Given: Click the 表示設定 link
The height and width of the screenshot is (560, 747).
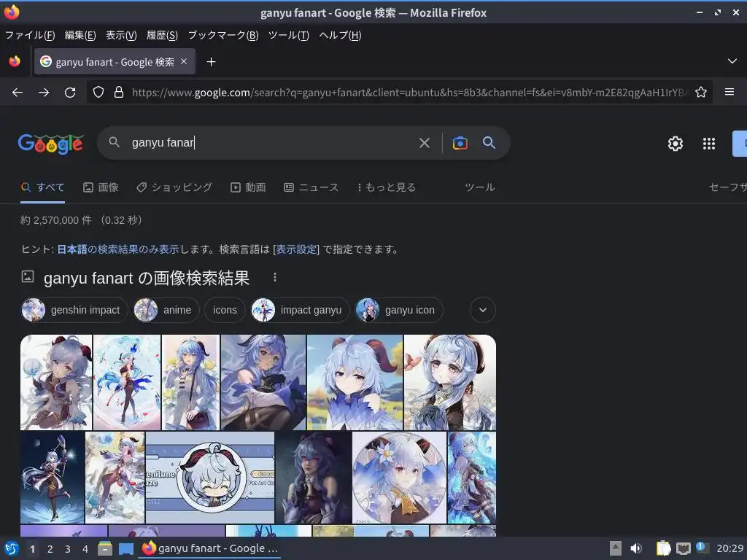Looking at the screenshot, I should click(x=296, y=249).
